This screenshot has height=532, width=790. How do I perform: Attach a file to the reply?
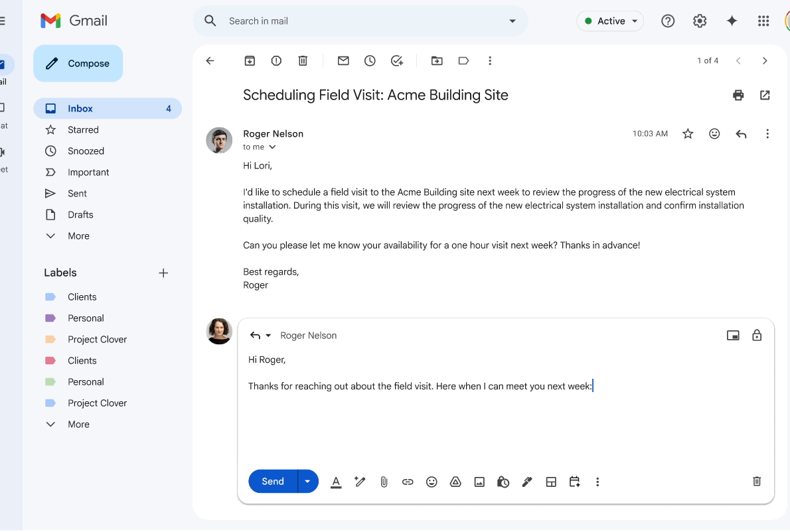[384, 482]
